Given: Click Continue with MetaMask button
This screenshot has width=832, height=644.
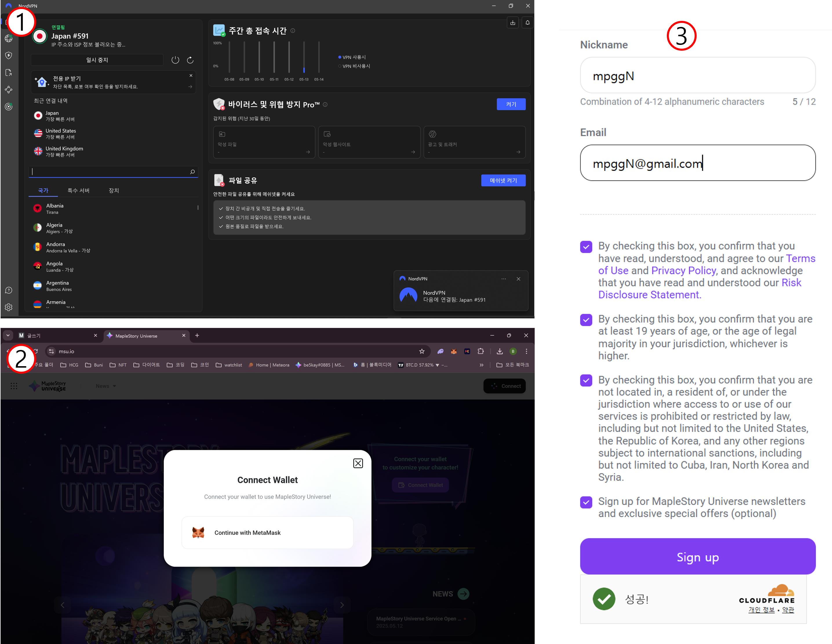Looking at the screenshot, I should pos(267,533).
